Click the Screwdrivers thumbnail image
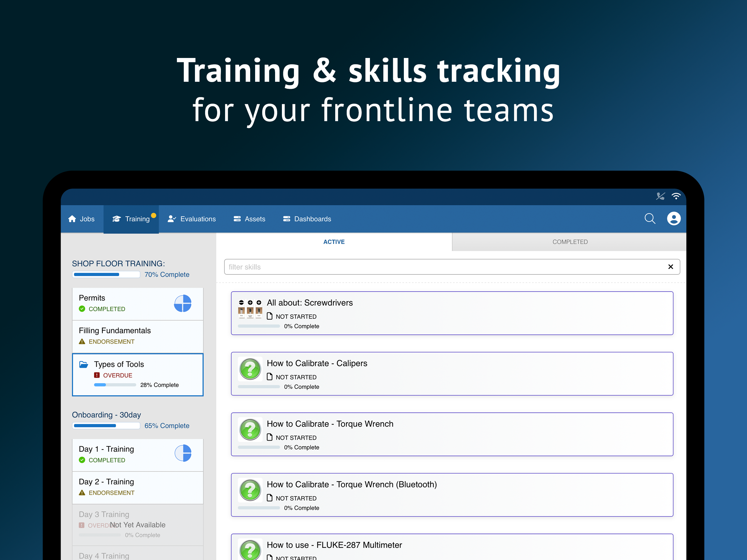This screenshot has height=560, width=747. click(250, 309)
